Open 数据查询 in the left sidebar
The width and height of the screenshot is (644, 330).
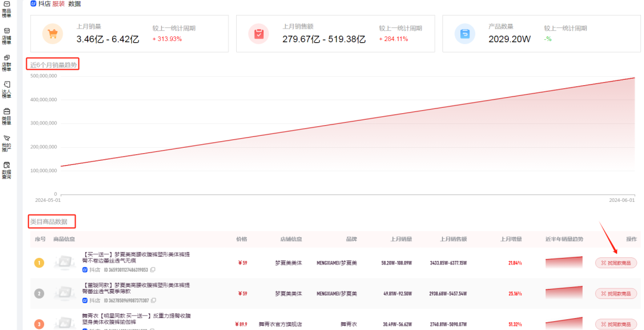(7, 171)
